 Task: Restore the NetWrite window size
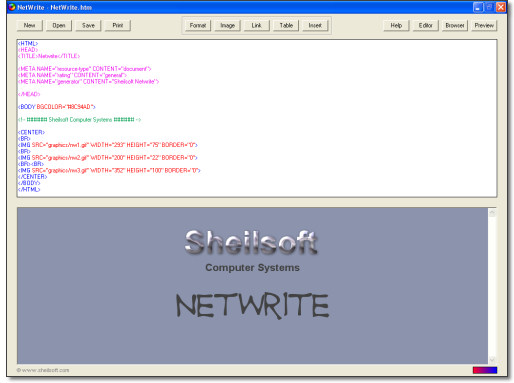coord(489,7)
